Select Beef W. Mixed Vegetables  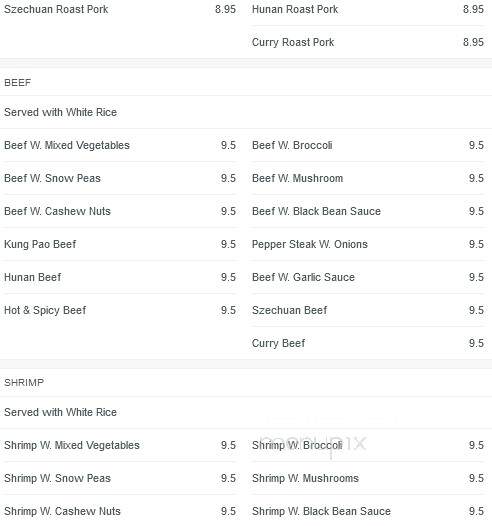point(67,145)
